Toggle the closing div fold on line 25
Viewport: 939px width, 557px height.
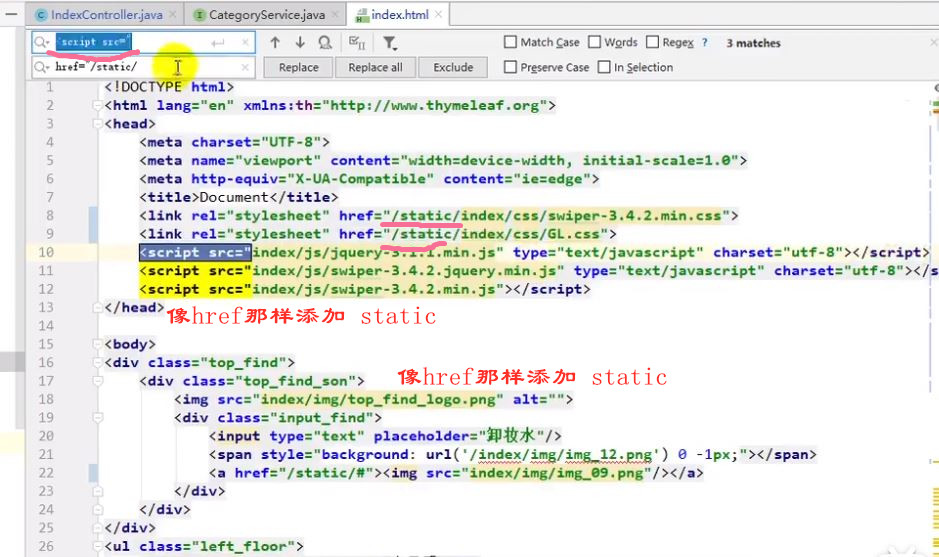point(98,528)
